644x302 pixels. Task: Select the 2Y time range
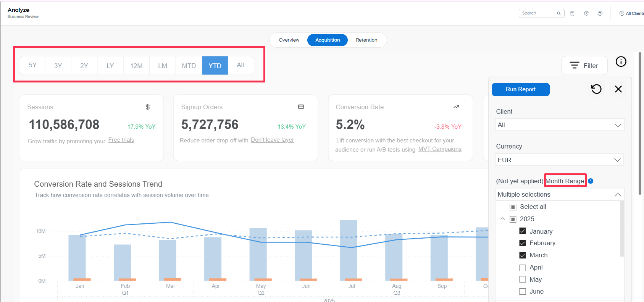(84, 65)
